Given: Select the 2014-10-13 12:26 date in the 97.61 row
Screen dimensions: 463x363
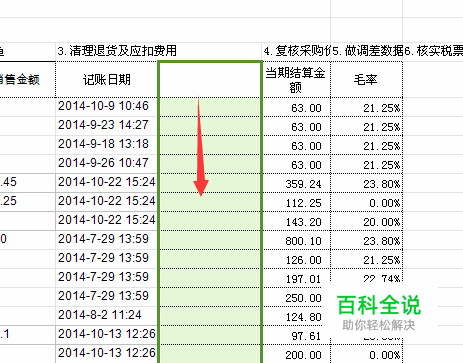Looking at the screenshot, I should tap(106, 335).
